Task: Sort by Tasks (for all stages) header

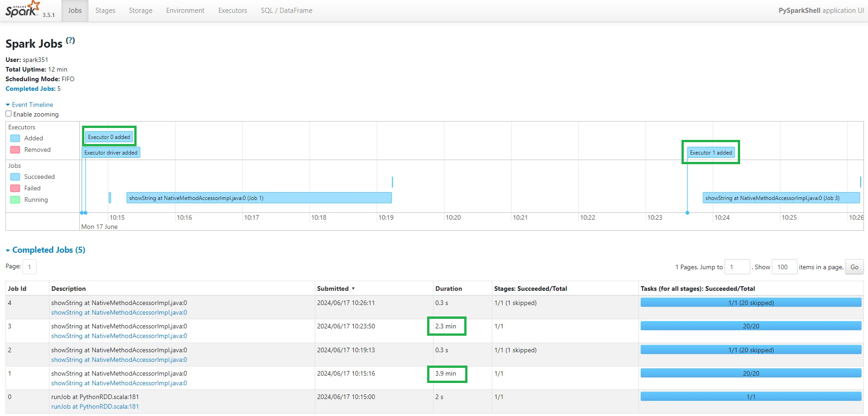Action: pyautogui.click(x=698, y=288)
